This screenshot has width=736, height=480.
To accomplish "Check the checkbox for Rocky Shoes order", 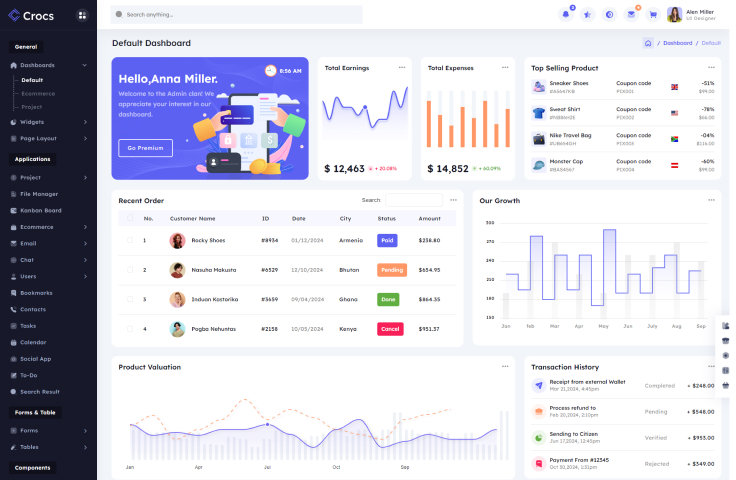I will [x=129, y=240].
